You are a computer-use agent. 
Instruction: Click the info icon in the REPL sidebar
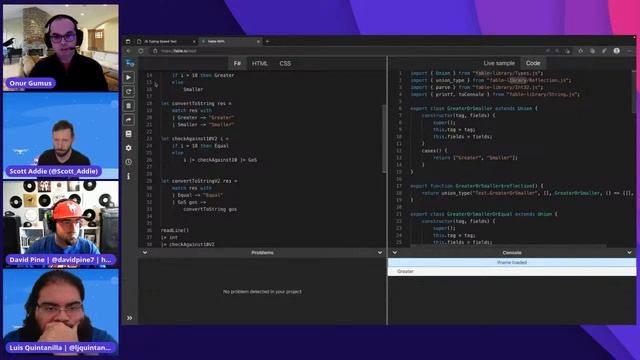pos(129,176)
